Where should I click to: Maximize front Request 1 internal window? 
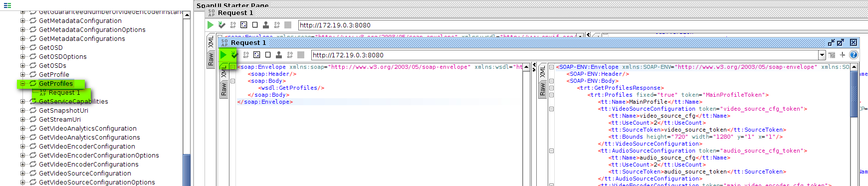pyautogui.click(x=840, y=42)
